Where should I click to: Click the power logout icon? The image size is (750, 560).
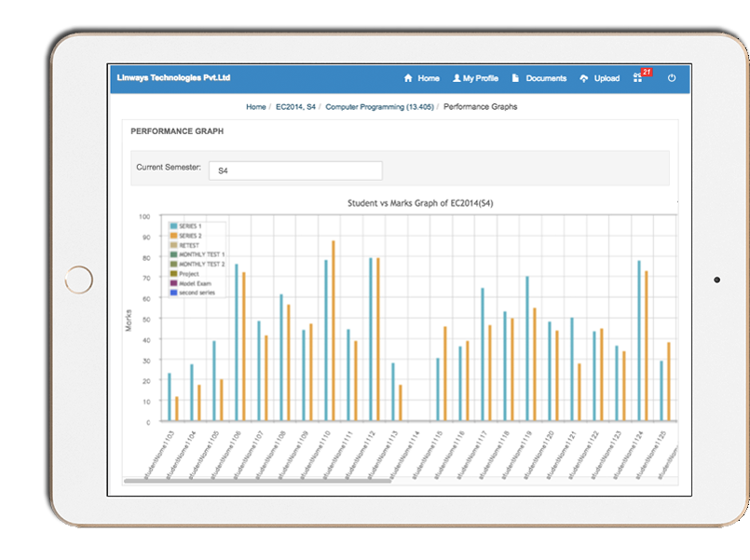pyautogui.click(x=672, y=78)
